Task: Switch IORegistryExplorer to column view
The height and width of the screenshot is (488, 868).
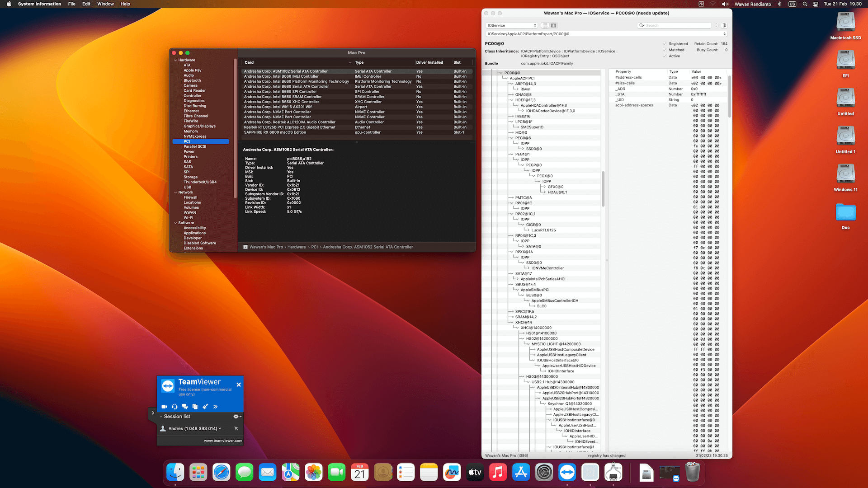Action: 553,25
